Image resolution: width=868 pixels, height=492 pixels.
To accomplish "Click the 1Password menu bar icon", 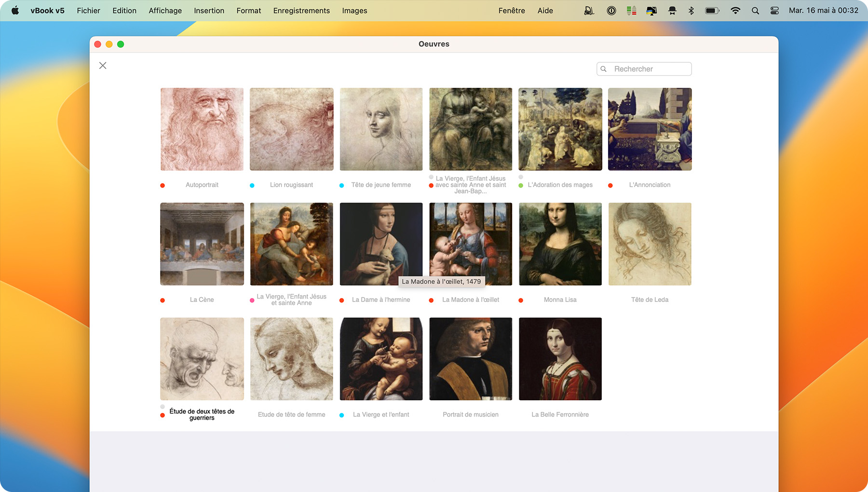I will (611, 11).
